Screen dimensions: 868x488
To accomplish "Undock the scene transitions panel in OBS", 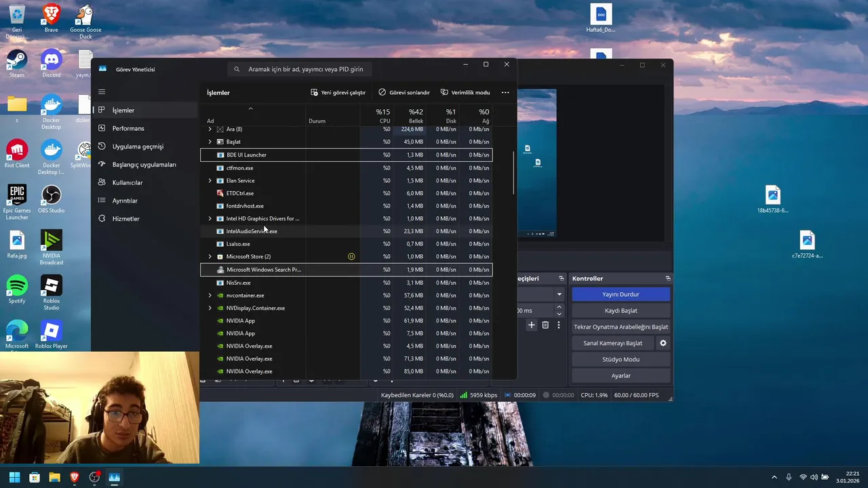I will pyautogui.click(x=561, y=279).
